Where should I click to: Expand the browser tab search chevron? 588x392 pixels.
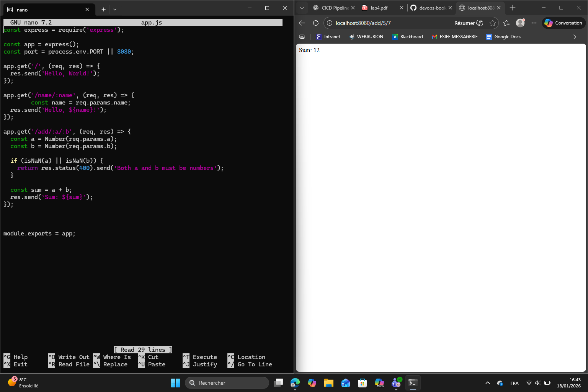(302, 8)
